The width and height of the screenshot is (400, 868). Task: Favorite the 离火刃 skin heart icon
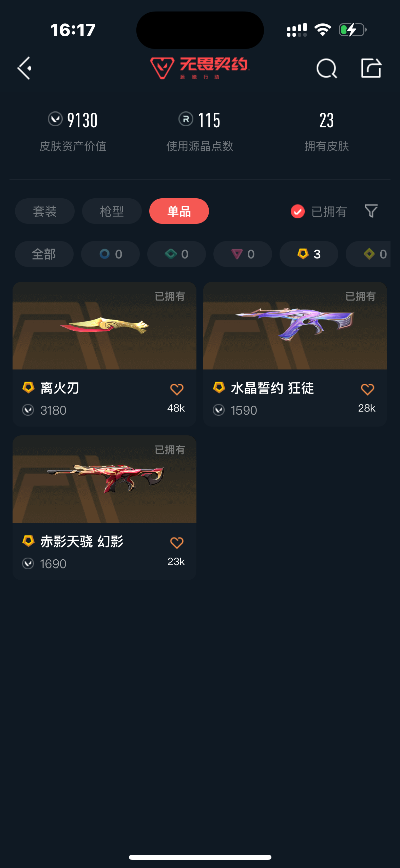[177, 389]
